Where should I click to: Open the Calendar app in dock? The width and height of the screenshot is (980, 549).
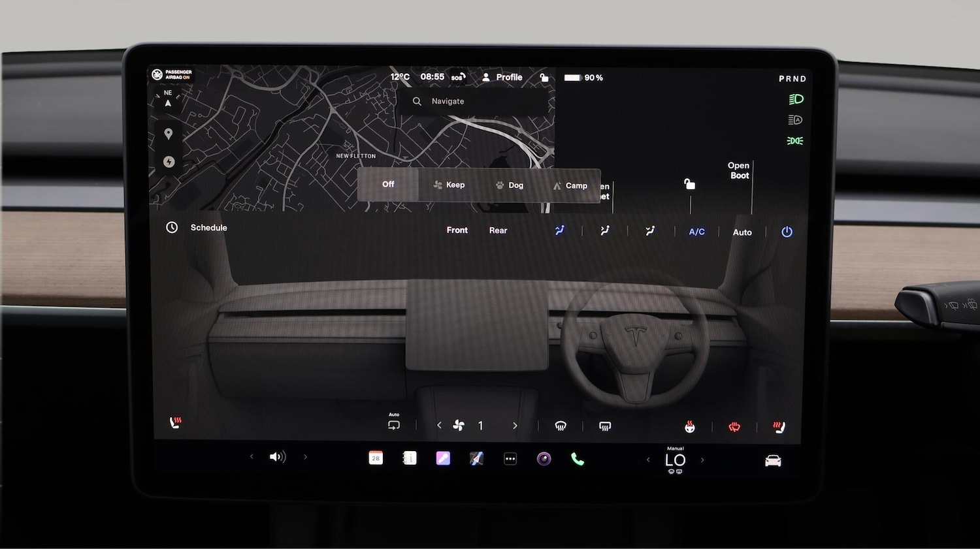376,458
